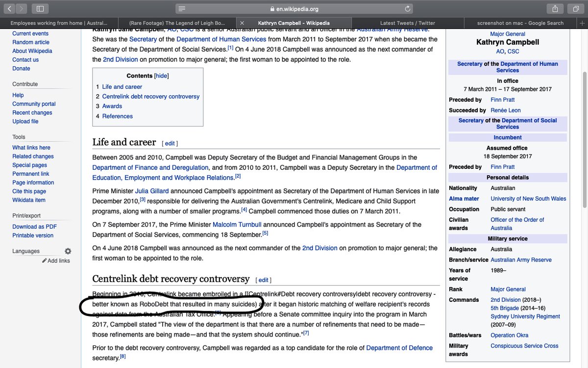The image size is (588, 368).
Task: Edit the Life and career section
Action: 170,144
